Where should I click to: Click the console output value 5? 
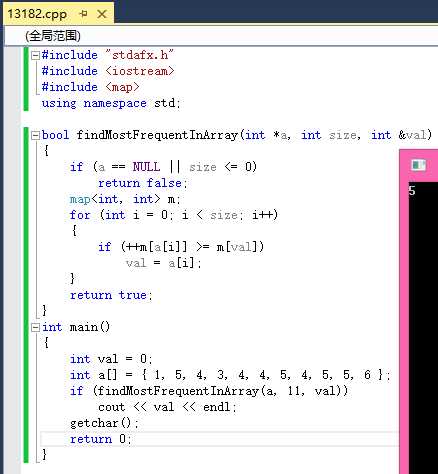(412, 191)
